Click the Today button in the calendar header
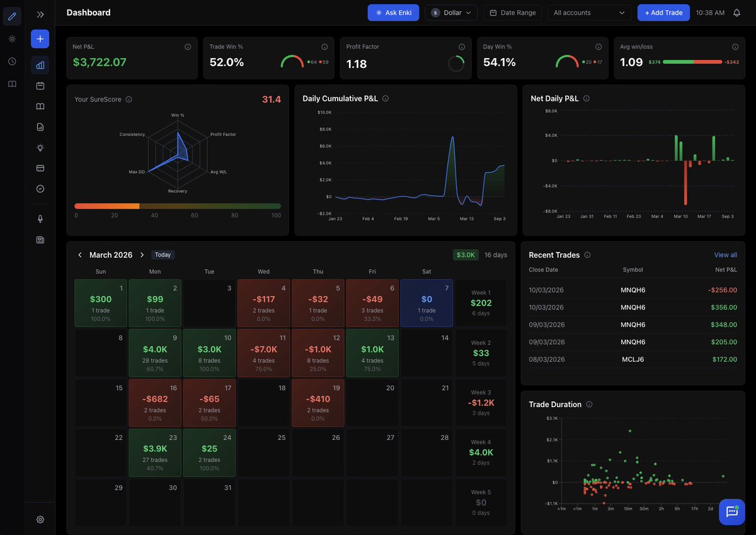 163,255
